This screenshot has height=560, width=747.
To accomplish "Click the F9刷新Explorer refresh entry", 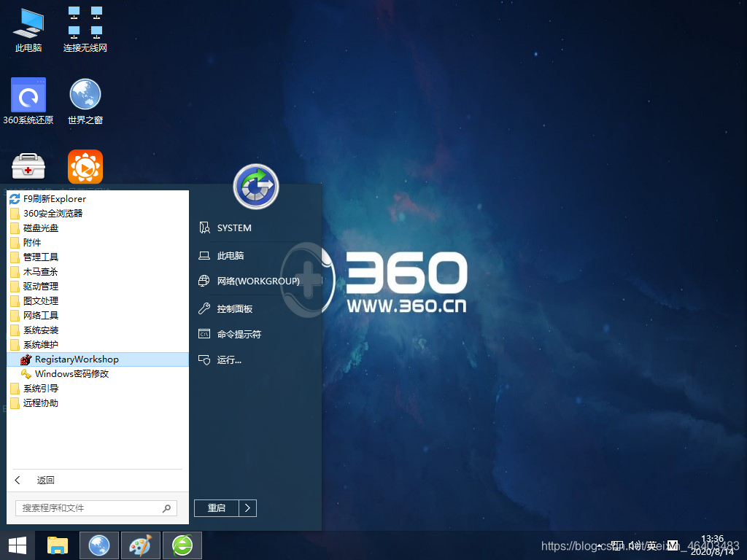I will point(98,198).
